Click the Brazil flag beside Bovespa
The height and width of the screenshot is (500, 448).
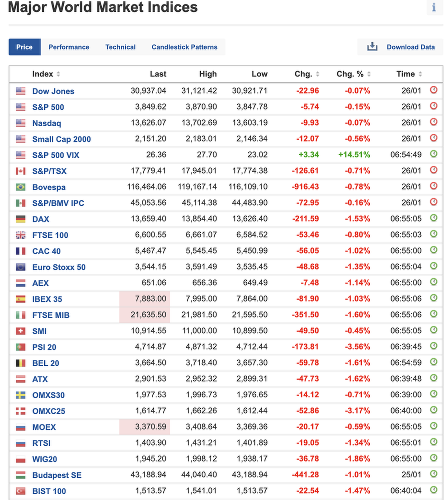pos(21,187)
